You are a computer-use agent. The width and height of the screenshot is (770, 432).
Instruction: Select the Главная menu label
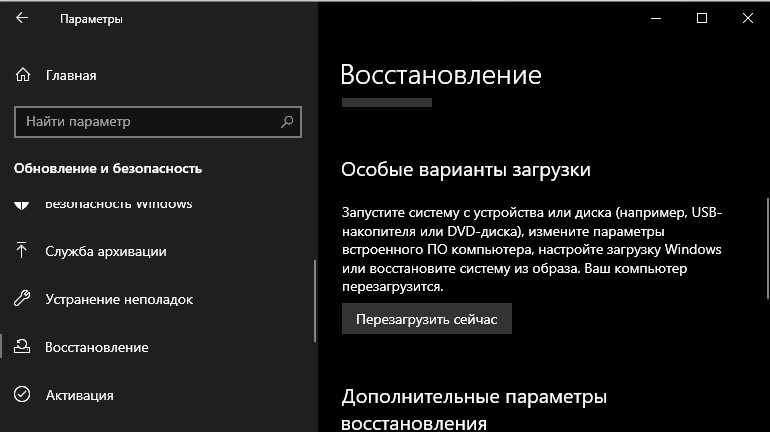click(x=71, y=76)
